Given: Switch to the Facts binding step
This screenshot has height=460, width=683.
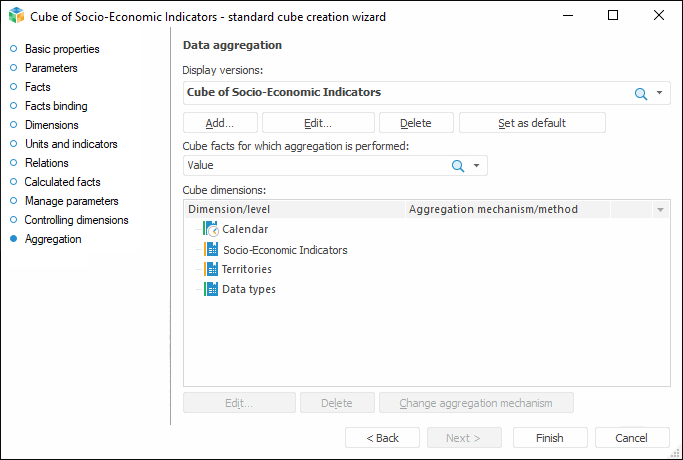Looking at the screenshot, I should 56,106.
